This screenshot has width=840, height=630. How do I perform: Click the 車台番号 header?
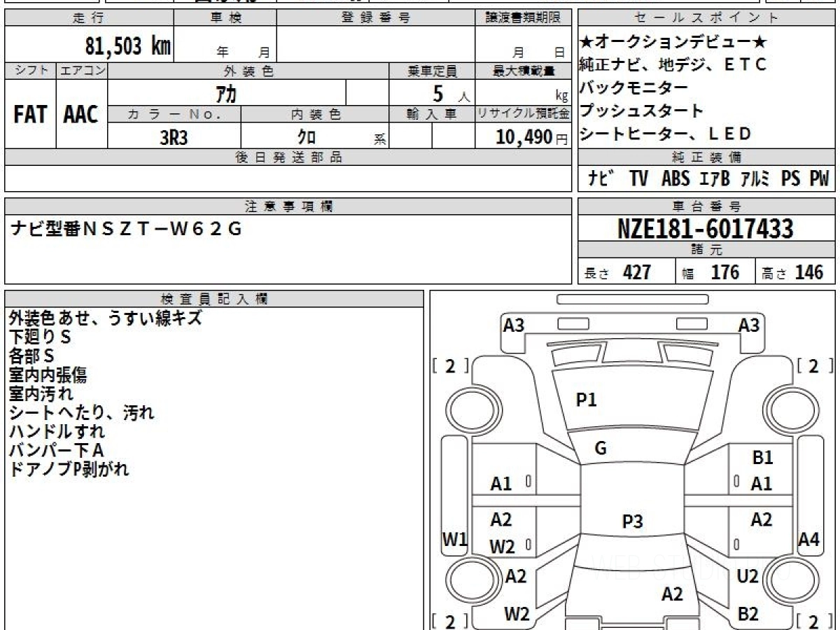pos(707,206)
